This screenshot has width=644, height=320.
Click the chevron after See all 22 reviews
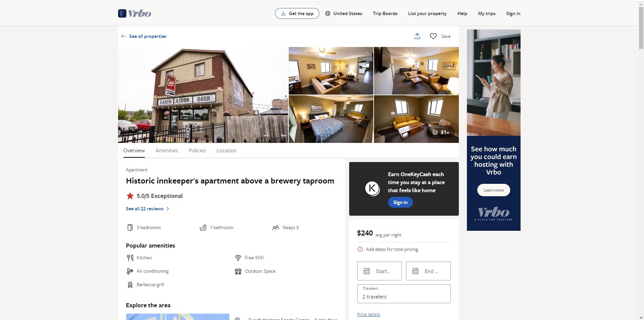(168, 209)
